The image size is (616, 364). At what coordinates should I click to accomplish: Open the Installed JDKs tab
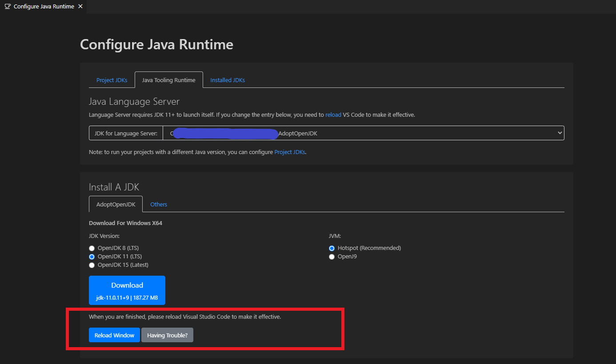coord(228,80)
